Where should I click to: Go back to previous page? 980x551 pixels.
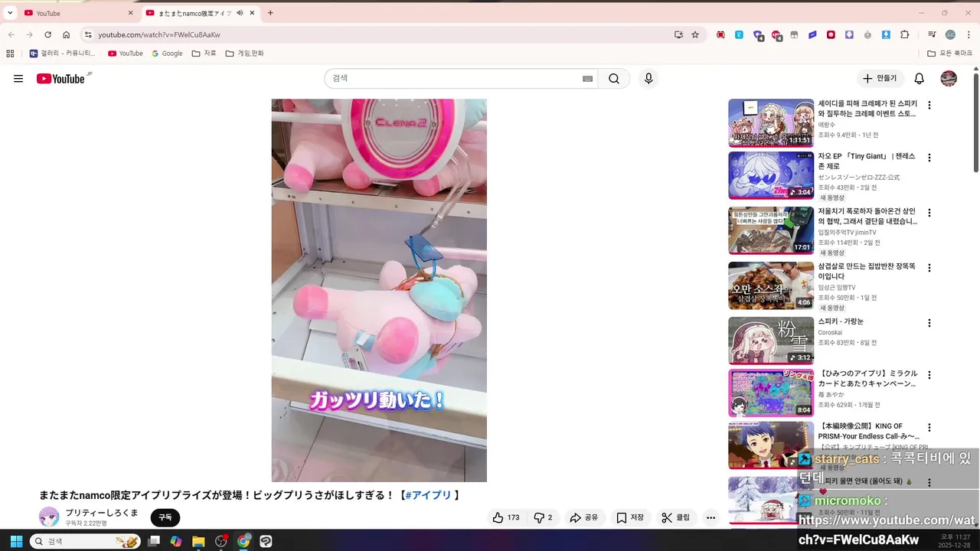pyautogui.click(x=11, y=34)
